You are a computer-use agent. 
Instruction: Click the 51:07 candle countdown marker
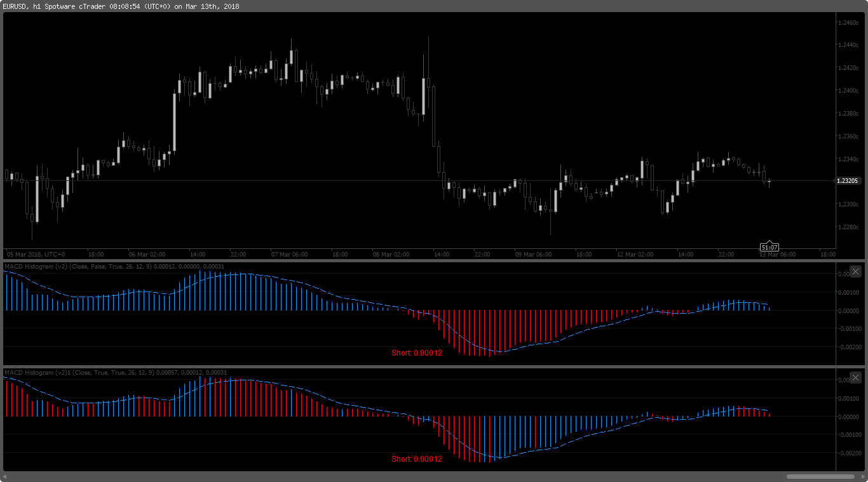tap(770, 247)
